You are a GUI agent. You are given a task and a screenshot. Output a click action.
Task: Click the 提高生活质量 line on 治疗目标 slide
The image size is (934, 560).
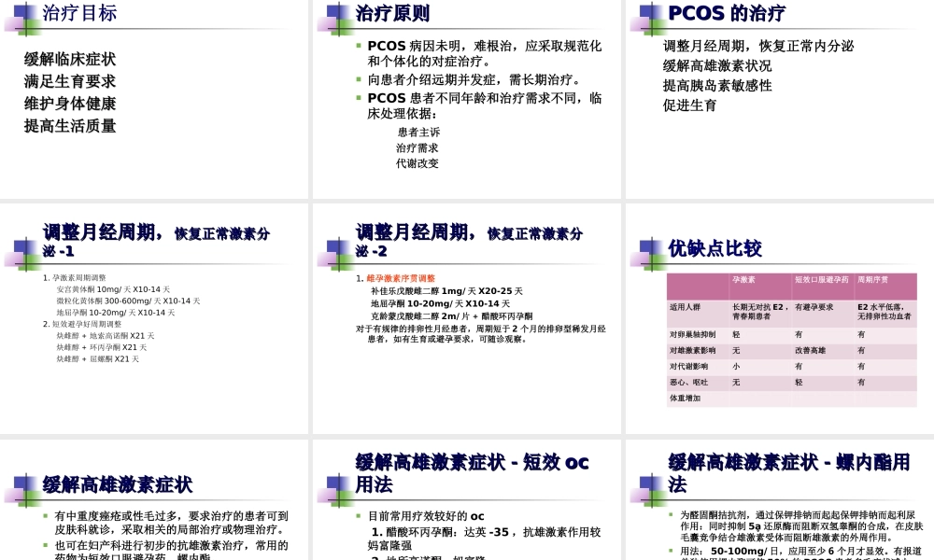point(72,125)
